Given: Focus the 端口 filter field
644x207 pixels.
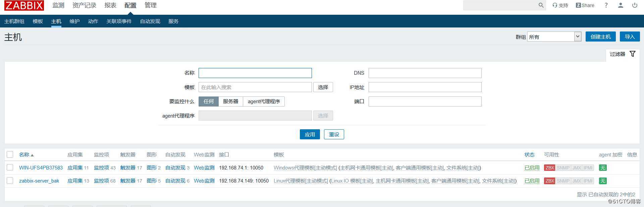Looking at the screenshot, I should [425, 101].
